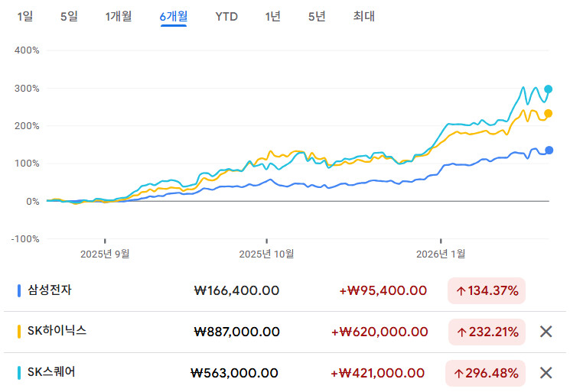Click the cyan SK스퀘어 line endpoint dot
The width and height of the screenshot is (570, 392).
coord(548,89)
